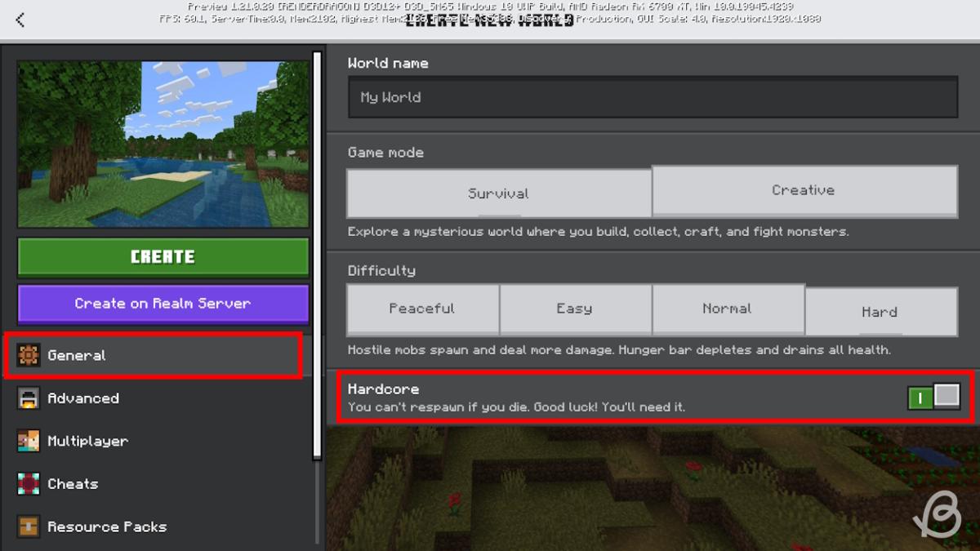Open the General settings gear icon
The image size is (980, 551).
click(x=29, y=355)
